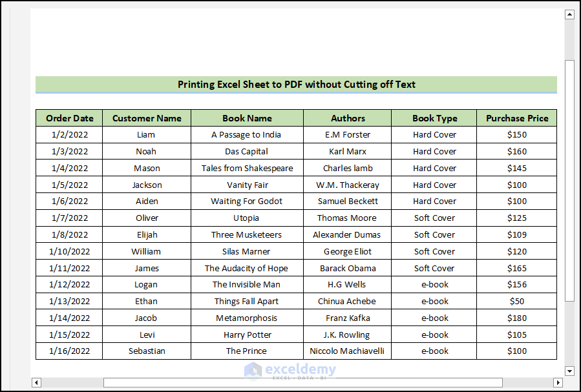This screenshot has height=392, width=581.
Task: Select the Book Type column header
Action: coord(434,118)
